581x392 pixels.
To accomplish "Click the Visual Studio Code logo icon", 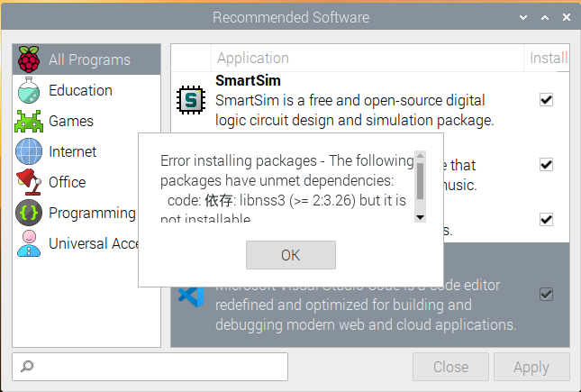I will (x=191, y=297).
